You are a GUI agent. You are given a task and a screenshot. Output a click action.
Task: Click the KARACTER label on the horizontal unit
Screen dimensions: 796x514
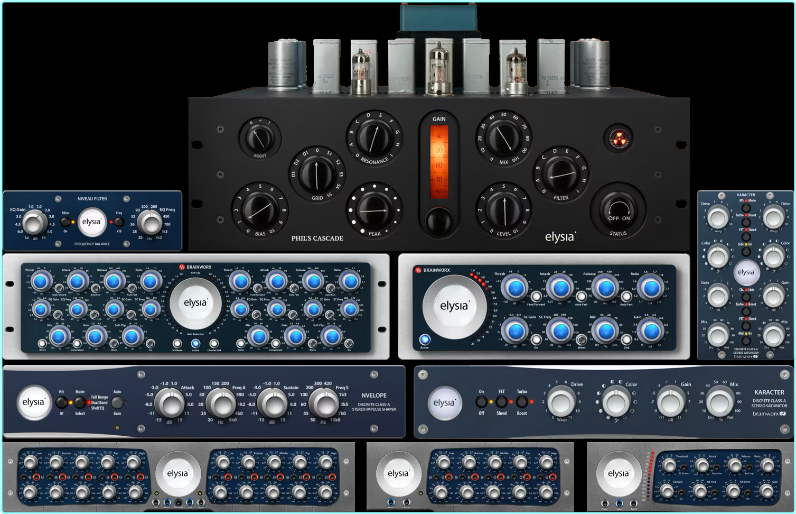point(769,392)
